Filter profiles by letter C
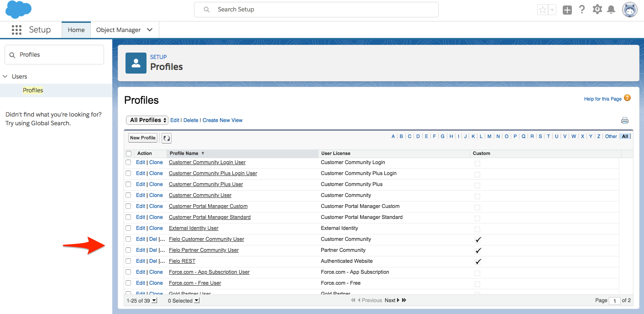Screen dimensions: 644x314 pyautogui.click(x=410, y=136)
